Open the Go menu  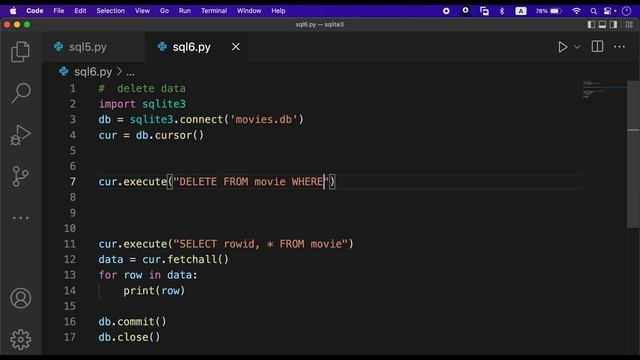(x=164, y=11)
